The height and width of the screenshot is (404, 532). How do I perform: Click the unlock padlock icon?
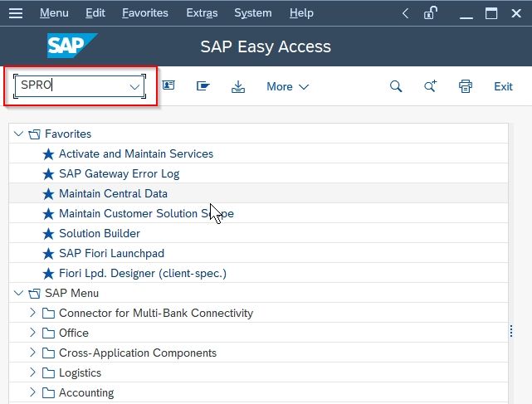coord(430,13)
